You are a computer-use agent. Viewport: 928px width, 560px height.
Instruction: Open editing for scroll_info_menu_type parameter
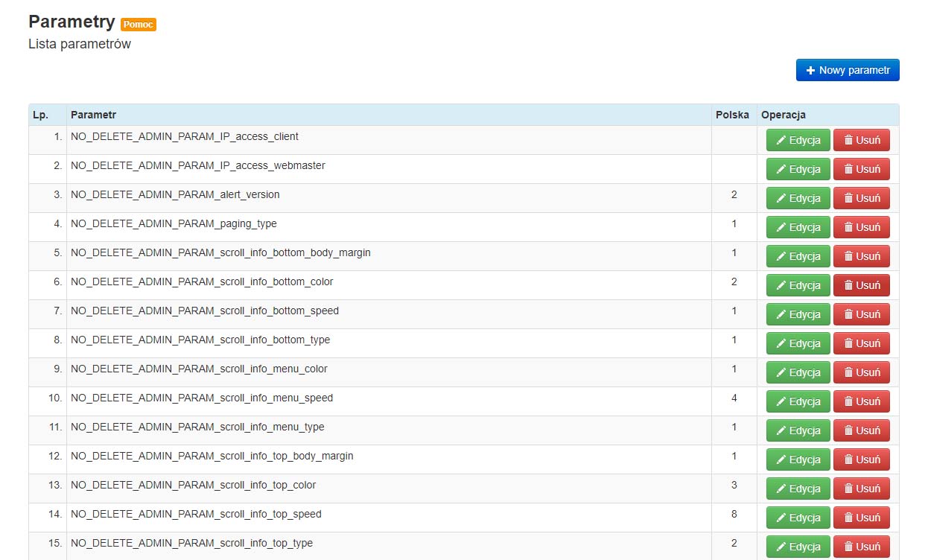click(798, 430)
